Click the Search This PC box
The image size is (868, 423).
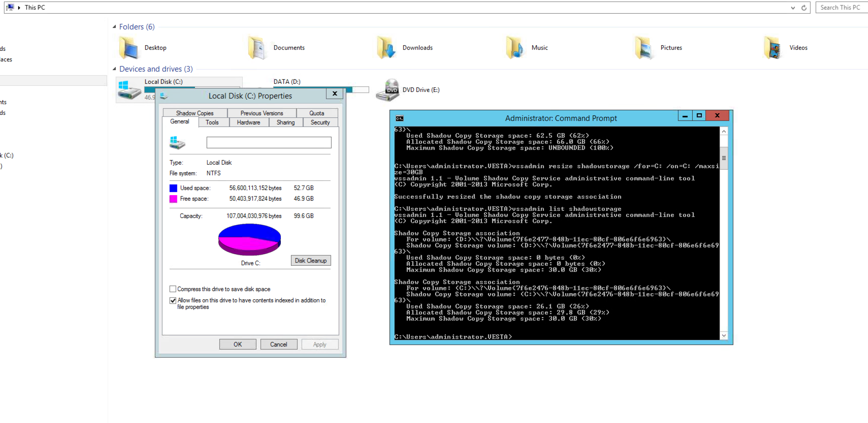click(841, 8)
